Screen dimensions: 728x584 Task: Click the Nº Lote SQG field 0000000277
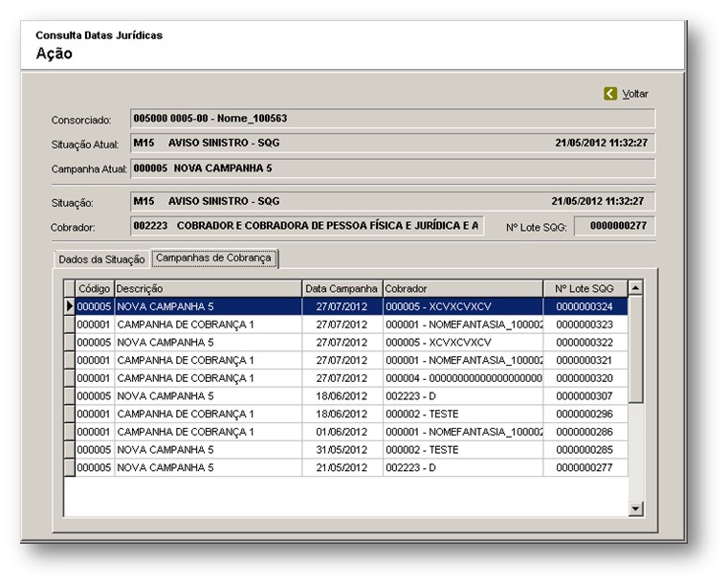click(x=615, y=226)
